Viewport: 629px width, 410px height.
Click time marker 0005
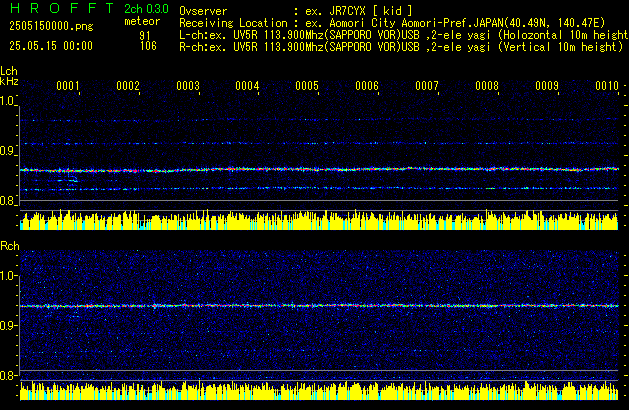307,86
